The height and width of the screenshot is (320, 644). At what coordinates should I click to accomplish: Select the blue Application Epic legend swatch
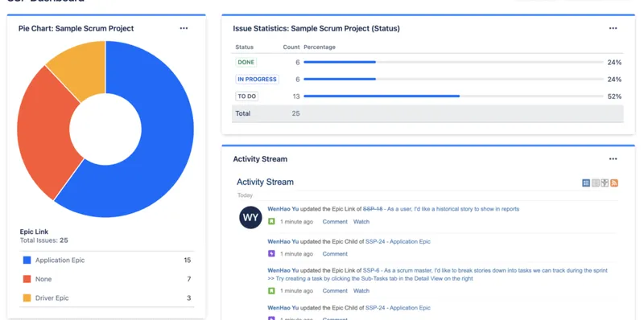[x=27, y=261]
